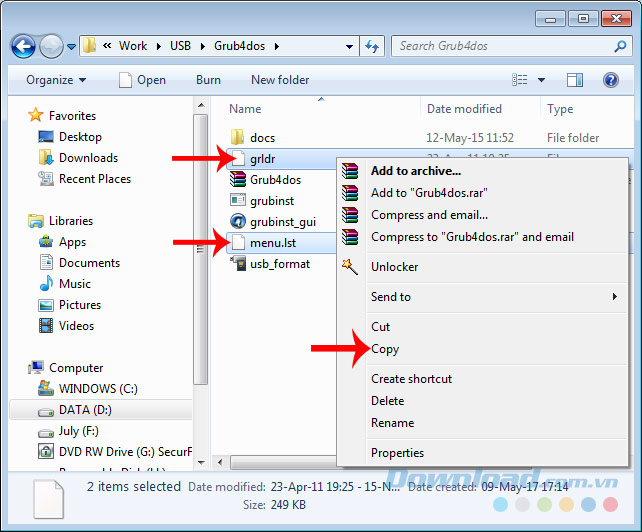This screenshot has height=532, width=642.
Task: Open the Send to submenu
Action: click(x=483, y=297)
